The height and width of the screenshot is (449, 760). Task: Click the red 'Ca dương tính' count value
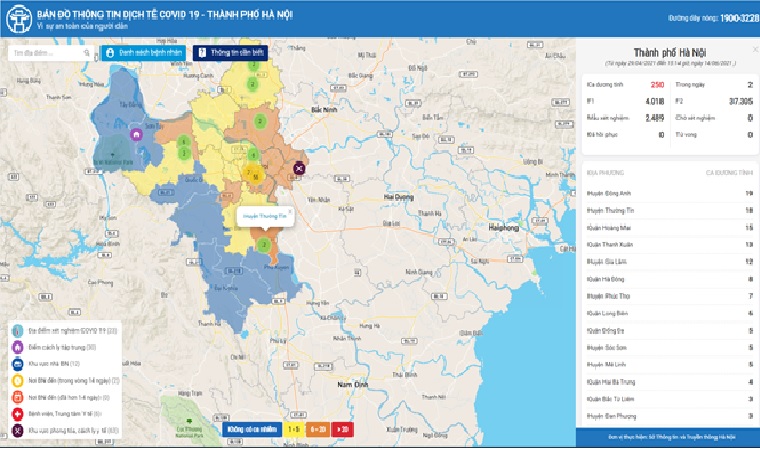click(x=657, y=85)
